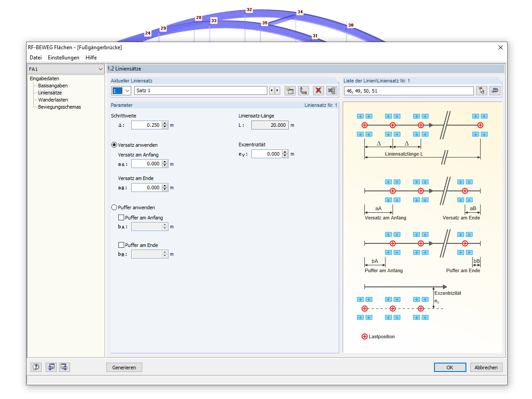
Task: Click the aB offset input field
Action: click(x=147, y=188)
